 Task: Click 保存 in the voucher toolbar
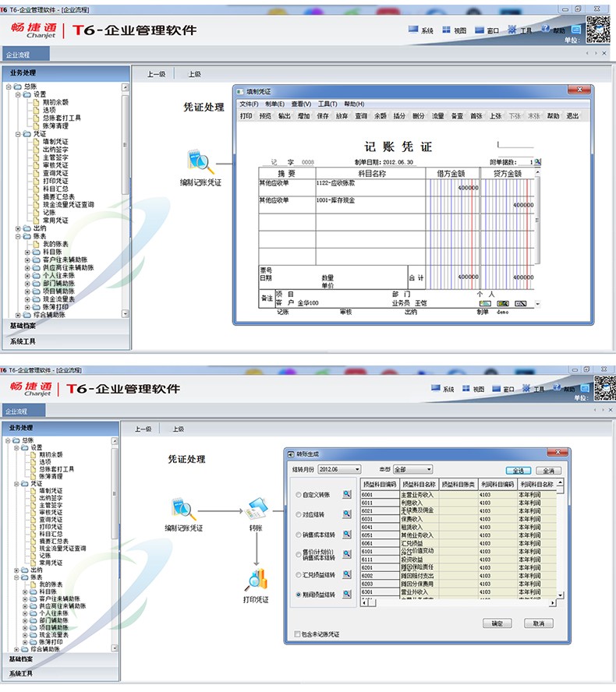point(323,115)
